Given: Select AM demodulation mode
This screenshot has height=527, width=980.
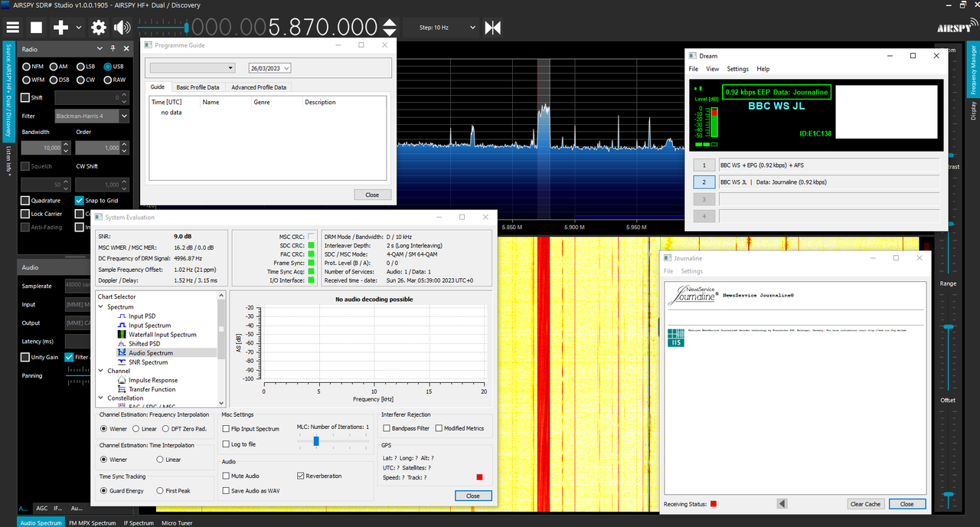Looking at the screenshot, I should click(58, 67).
